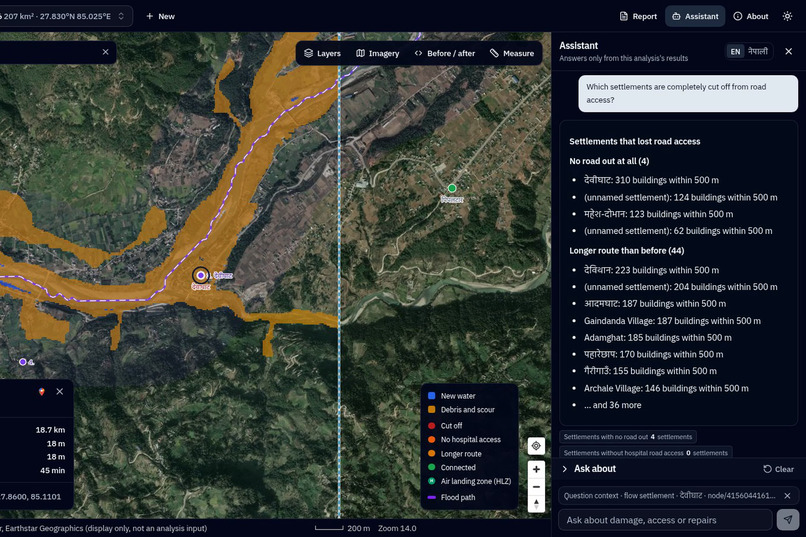Viewport: 806px width, 537px height.
Task: Select unnamed settlement with 204 buildings
Action: (x=681, y=287)
